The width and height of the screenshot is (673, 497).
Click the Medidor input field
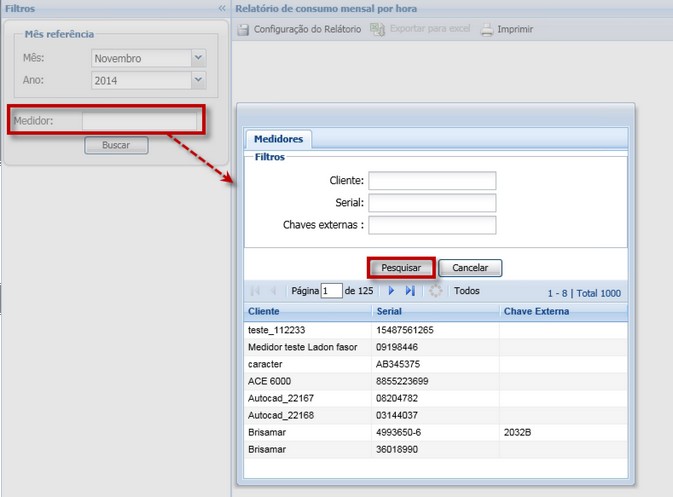(140, 121)
